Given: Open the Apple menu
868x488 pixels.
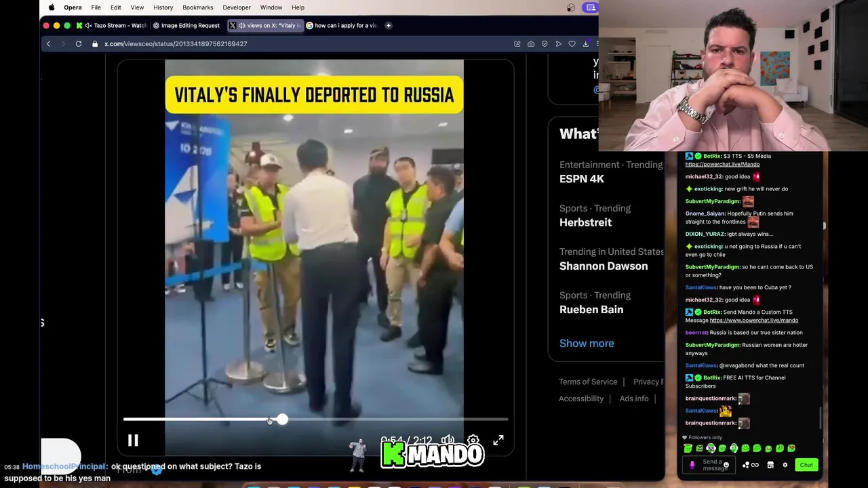Looking at the screenshot, I should tap(52, 7).
